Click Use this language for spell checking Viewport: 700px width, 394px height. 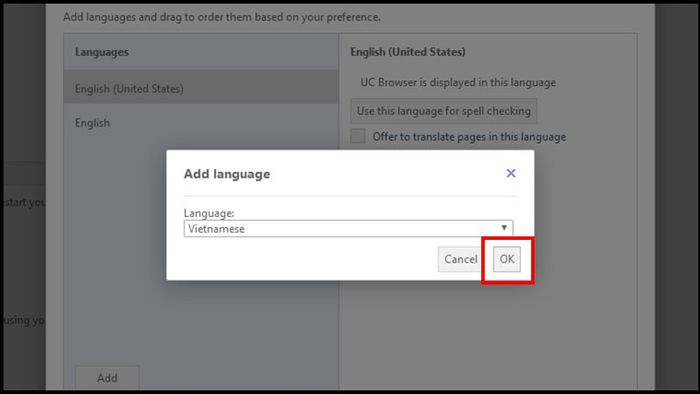pos(443,111)
